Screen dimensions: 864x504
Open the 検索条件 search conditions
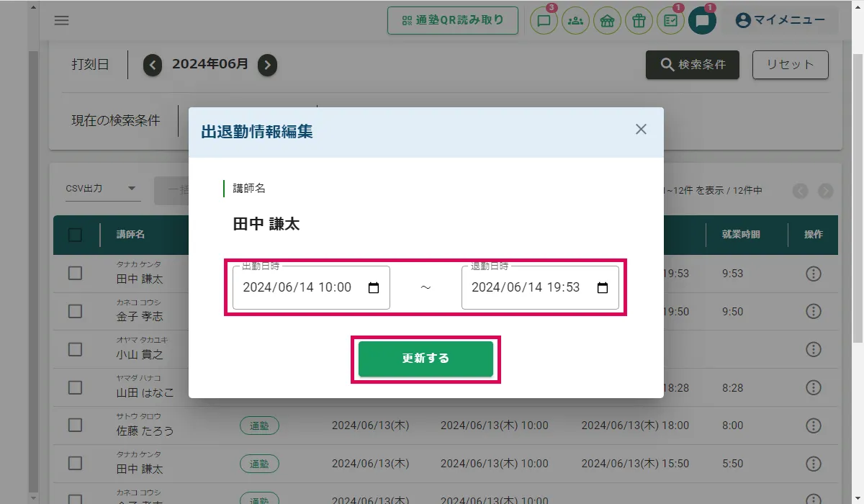[693, 65]
